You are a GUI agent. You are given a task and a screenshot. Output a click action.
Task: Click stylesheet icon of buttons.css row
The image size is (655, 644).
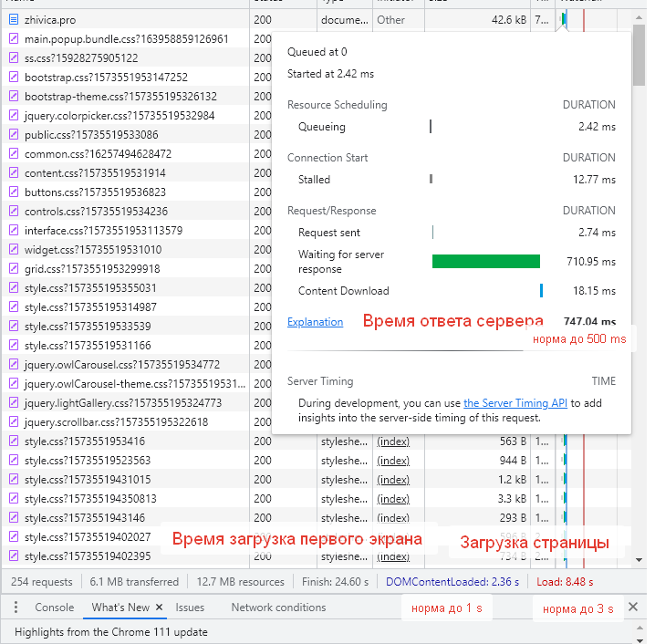(x=14, y=192)
